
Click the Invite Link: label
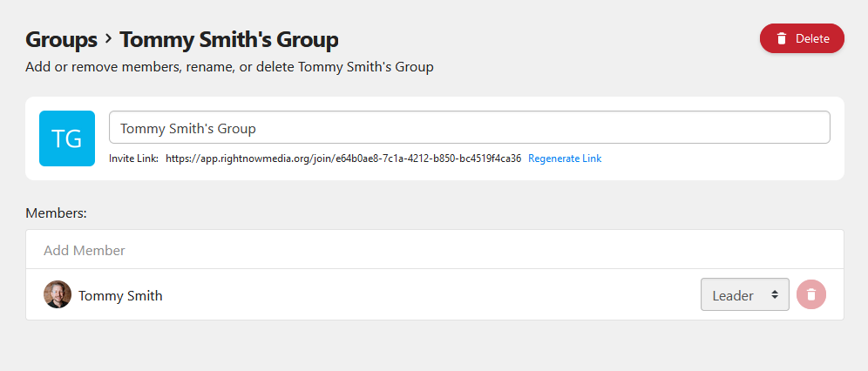(134, 159)
